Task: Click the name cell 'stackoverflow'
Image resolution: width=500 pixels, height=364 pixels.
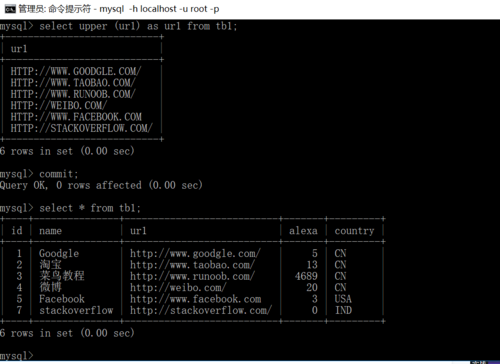Action: 76,310
